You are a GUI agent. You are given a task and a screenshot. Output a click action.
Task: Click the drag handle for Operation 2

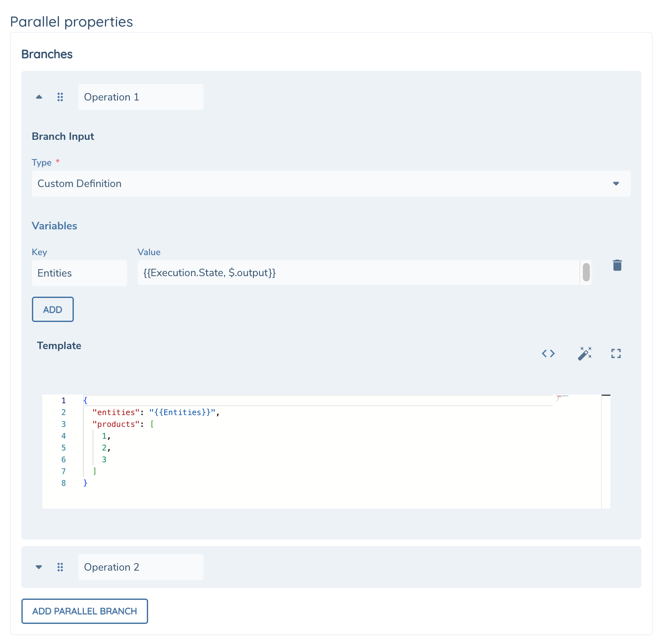click(x=60, y=567)
